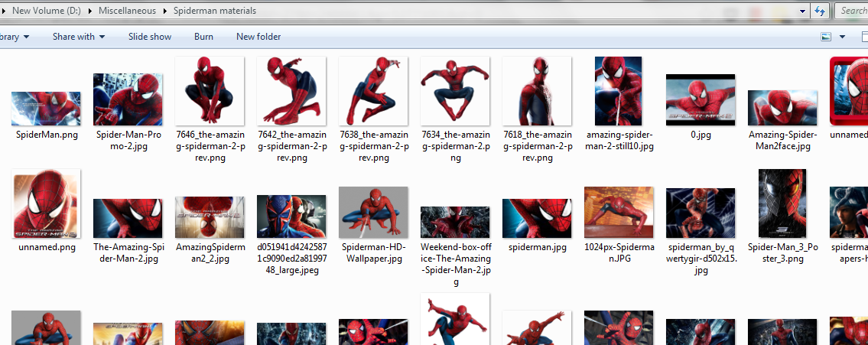The height and width of the screenshot is (345, 868).
Task: Click the Burn toolbar button
Action: (203, 37)
